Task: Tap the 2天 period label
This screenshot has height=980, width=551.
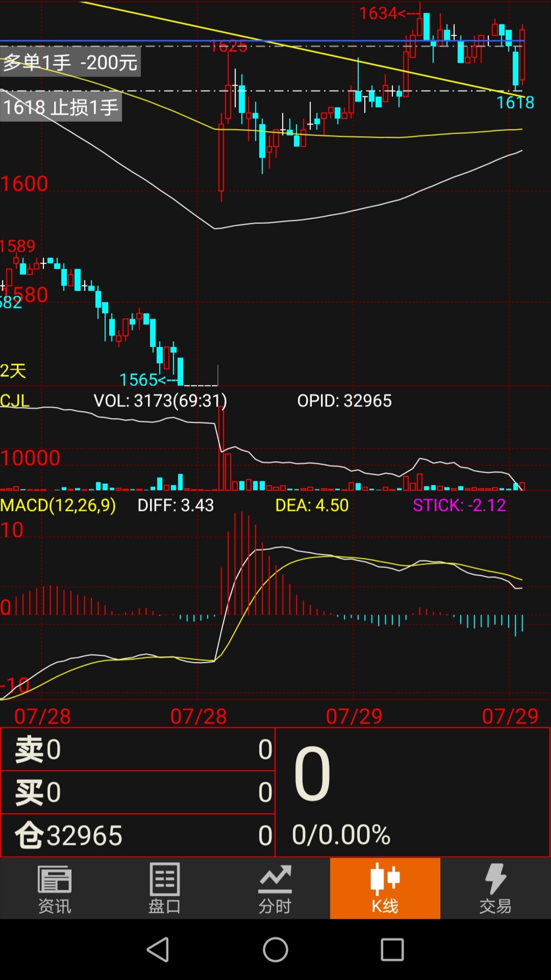Action: pos(13,371)
